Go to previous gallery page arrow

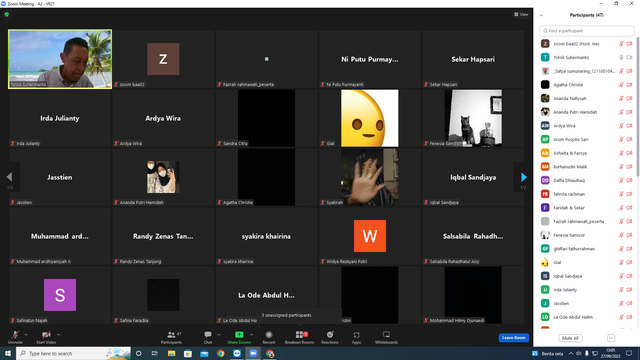coord(9,177)
